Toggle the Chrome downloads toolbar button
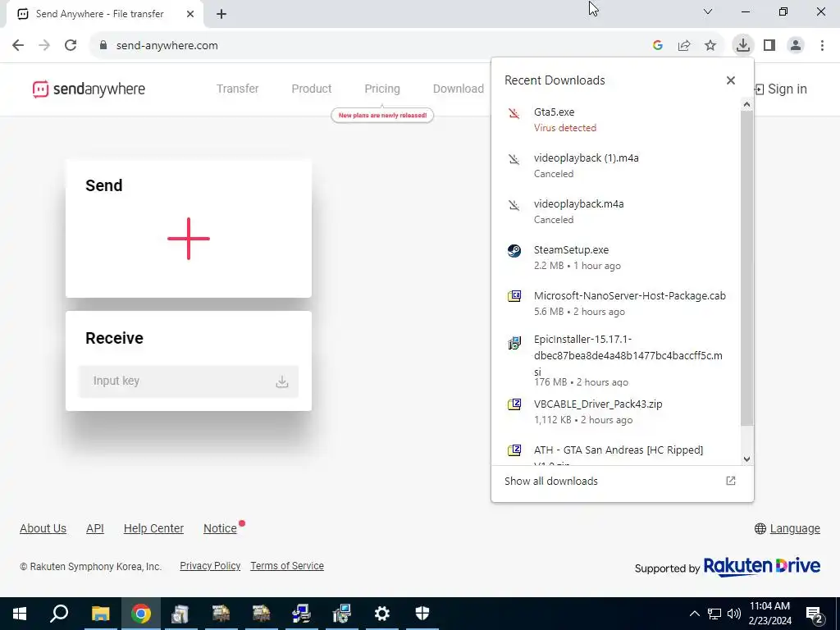 pos(743,46)
